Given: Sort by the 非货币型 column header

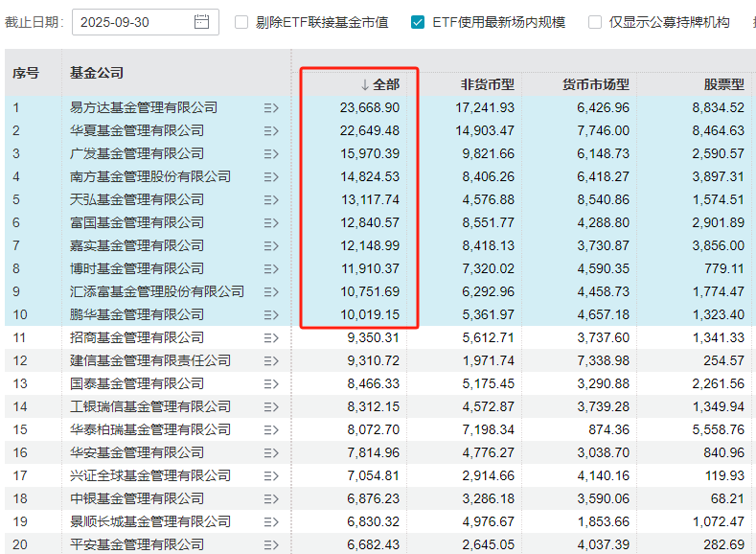Looking at the screenshot, I should pyautogui.click(x=488, y=84).
